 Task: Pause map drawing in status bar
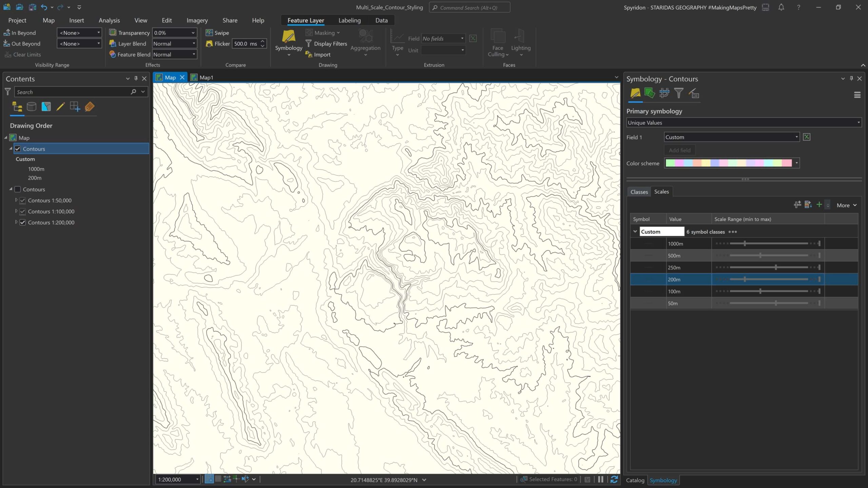coord(600,479)
